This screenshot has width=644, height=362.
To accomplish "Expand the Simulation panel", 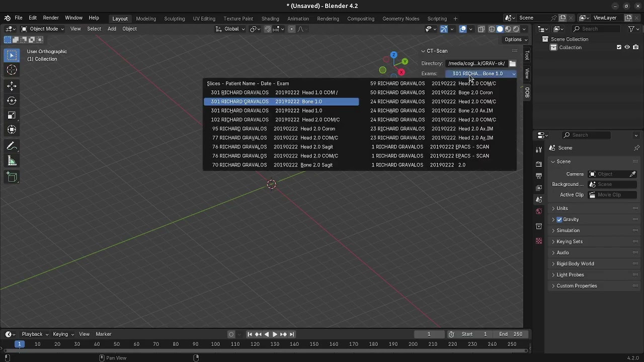I will tap(568, 231).
